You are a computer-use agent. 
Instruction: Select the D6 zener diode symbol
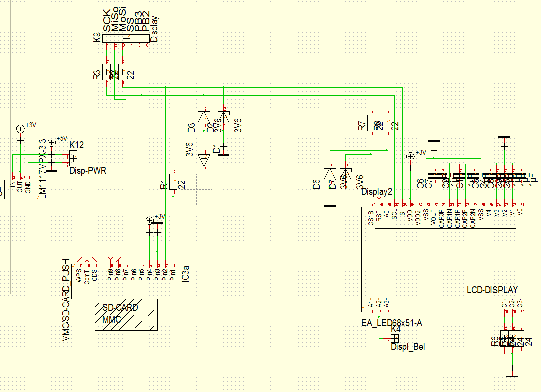330,174
